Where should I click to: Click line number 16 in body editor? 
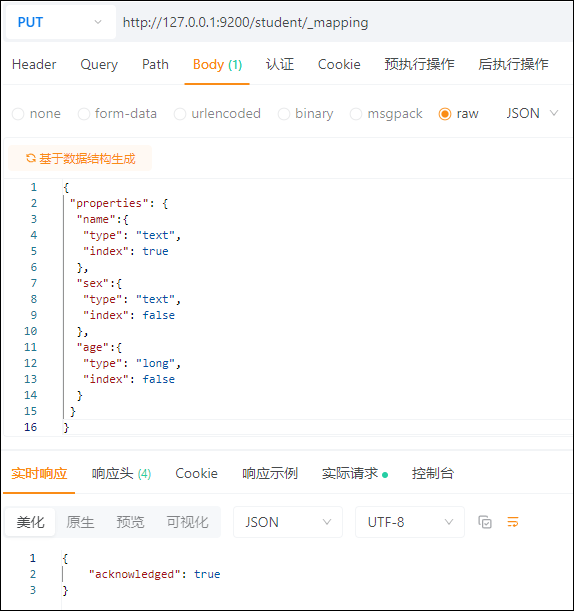coord(30,427)
